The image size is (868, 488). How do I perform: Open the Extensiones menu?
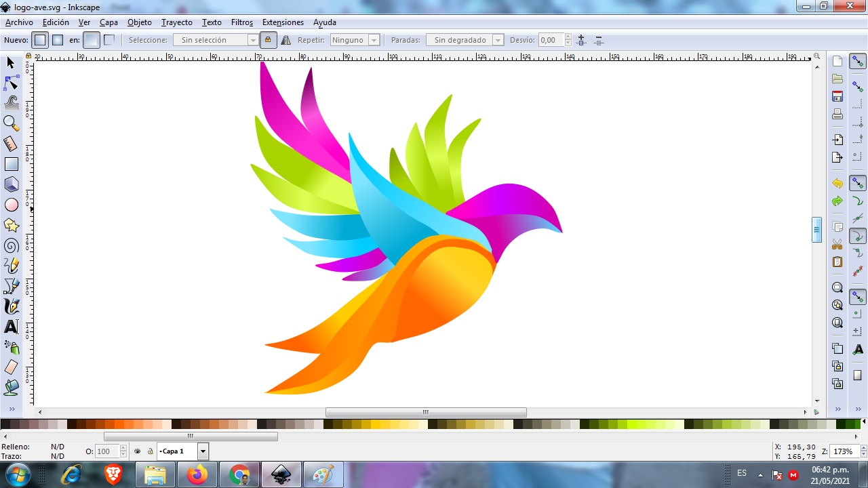283,22
